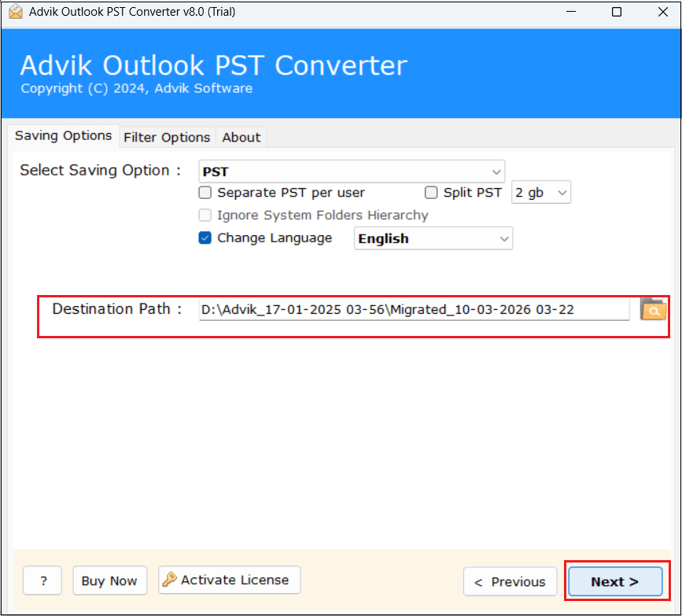Enable the Separate PST per user checkbox
This screenshot has height=616, width=682.
[205, 192]
